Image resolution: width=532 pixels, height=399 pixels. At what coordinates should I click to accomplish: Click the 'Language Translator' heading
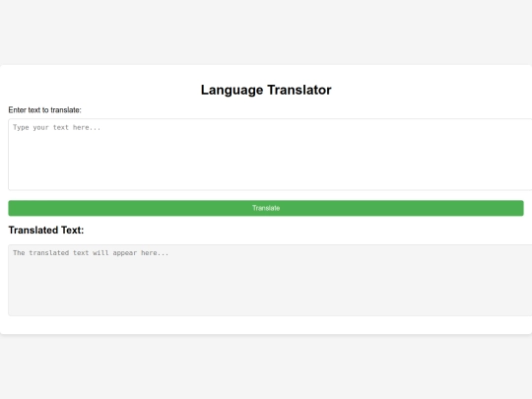point(266,90)
